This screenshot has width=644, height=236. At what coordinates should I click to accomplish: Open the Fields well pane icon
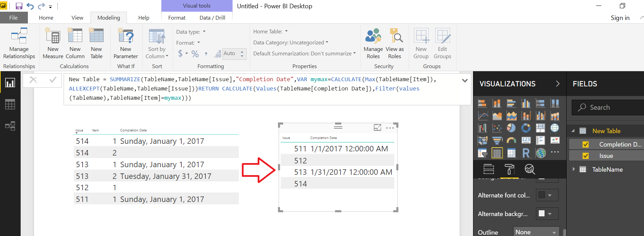tap(489, 169)
